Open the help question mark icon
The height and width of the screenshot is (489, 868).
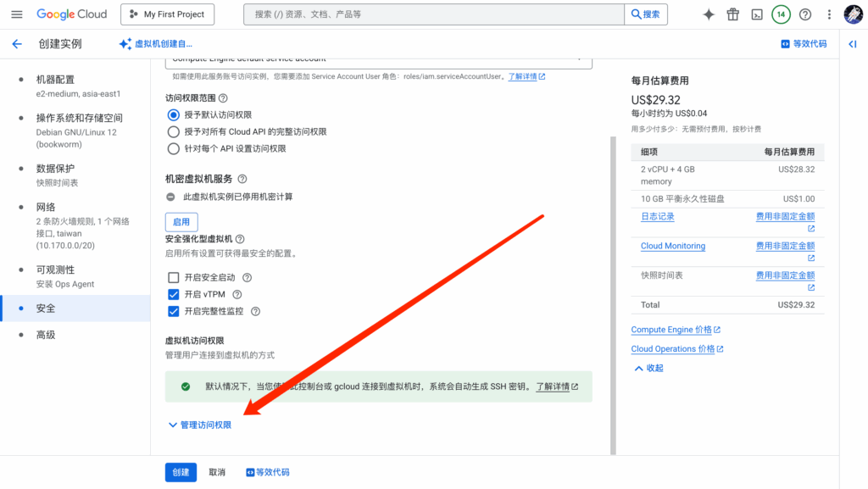coord(805,14)
